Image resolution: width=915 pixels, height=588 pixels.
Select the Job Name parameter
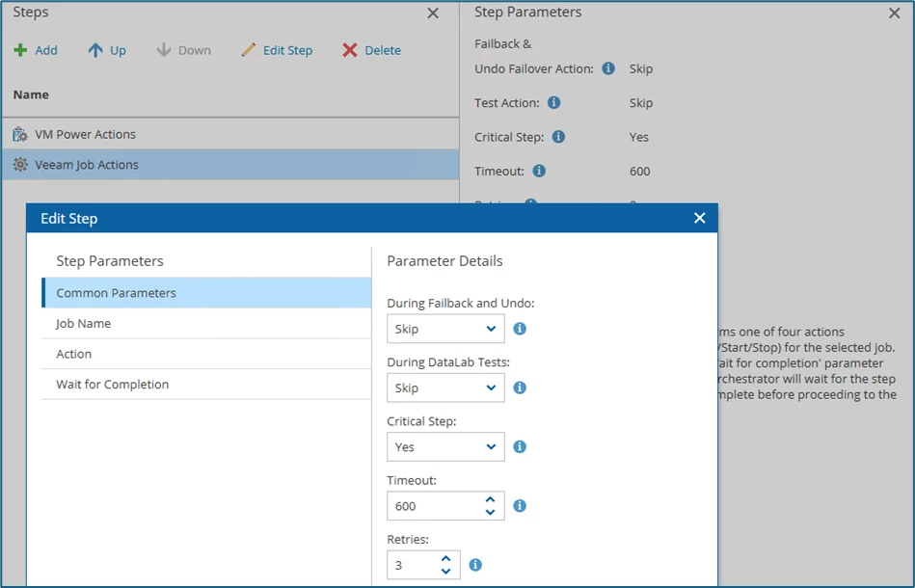(84, 324)
